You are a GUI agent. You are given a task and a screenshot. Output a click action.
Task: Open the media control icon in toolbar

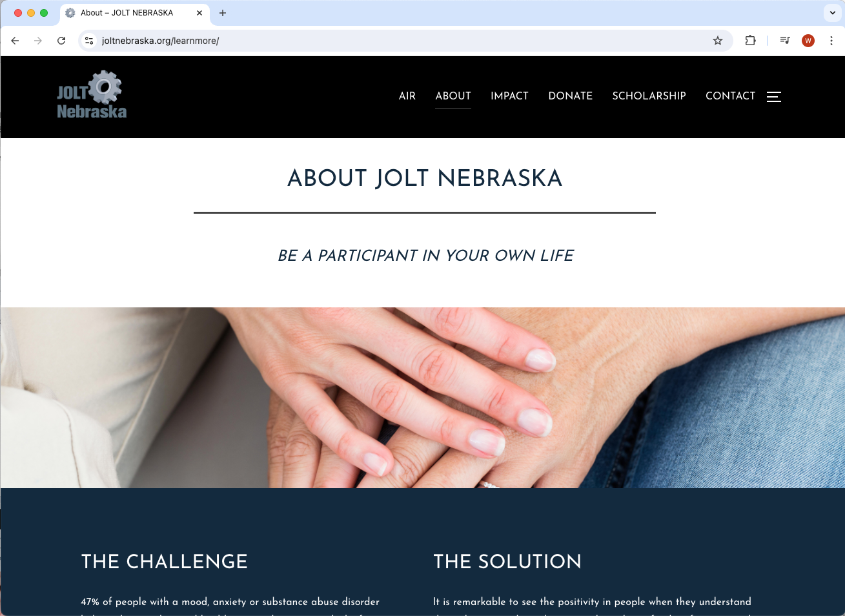[x=785, y=41]
